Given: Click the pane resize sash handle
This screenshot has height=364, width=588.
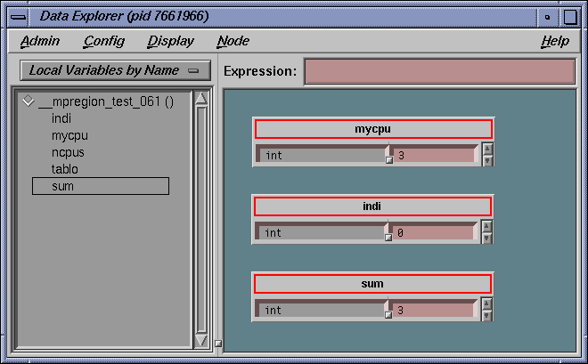Looking at the screenshot, I should (218, 343).
